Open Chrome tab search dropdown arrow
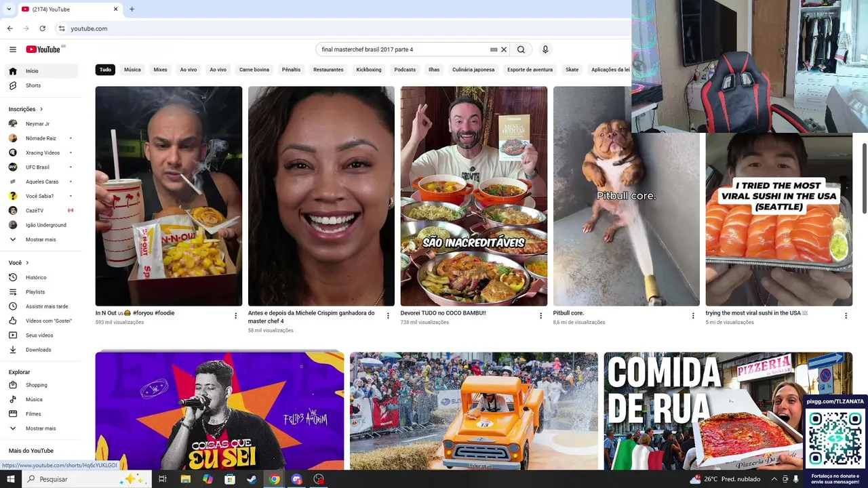This screenshot has height=488, width=868. coord(9,9)
